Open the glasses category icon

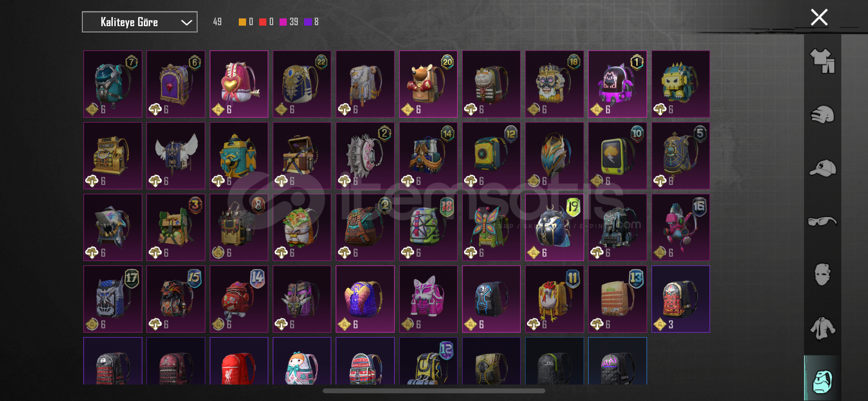(x=822, y=221)
